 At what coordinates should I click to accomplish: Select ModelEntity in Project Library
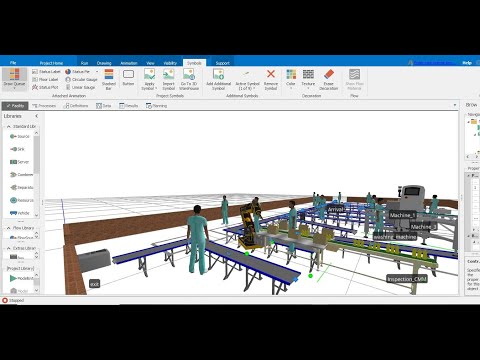pos(21,278)
